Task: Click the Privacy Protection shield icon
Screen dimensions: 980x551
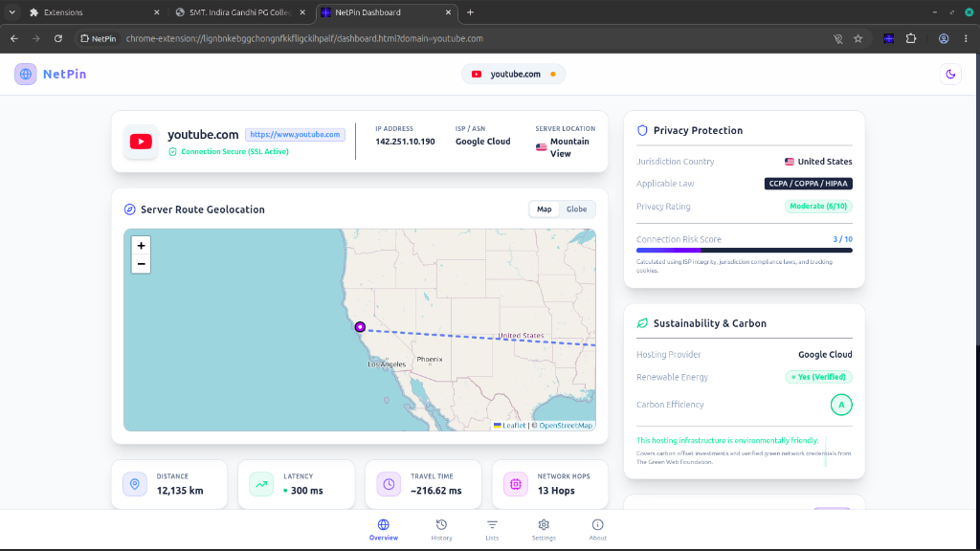Action: tap(642, 130)
